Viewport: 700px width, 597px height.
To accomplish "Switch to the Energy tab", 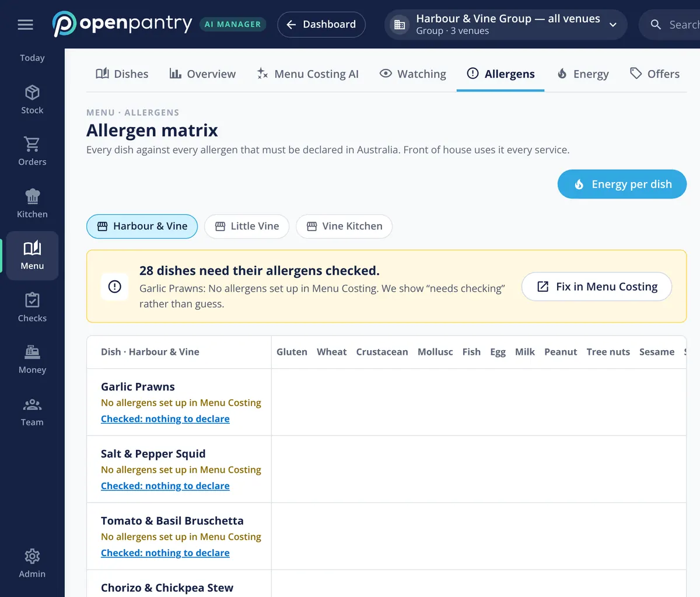I will 582,74.
